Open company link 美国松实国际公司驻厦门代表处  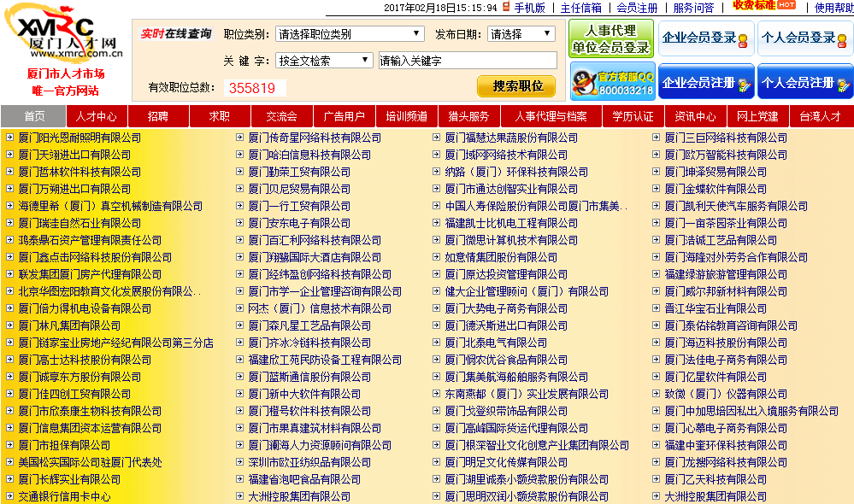(90, 463)
